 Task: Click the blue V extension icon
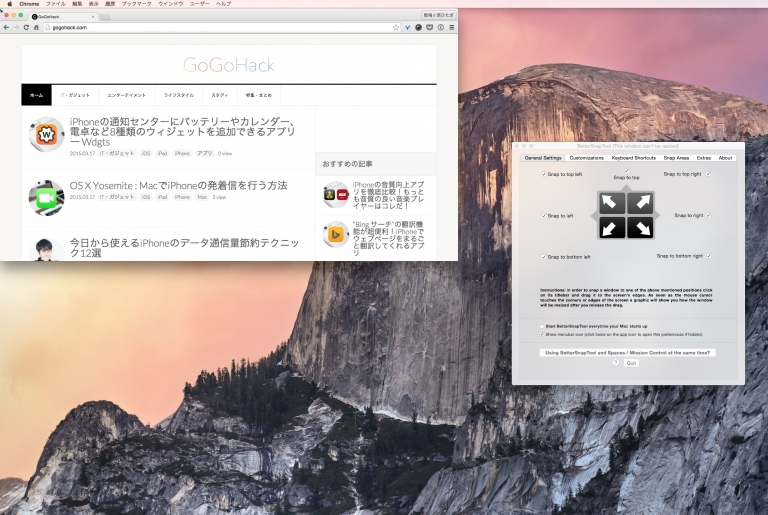point(407,27)
